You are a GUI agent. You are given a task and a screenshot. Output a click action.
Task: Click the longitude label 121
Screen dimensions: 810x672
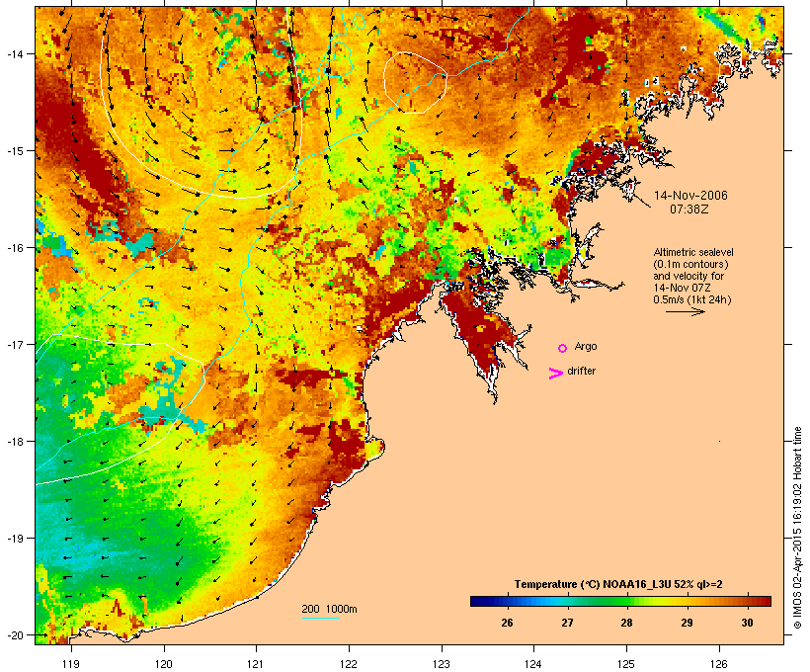(x=256, y=664)
